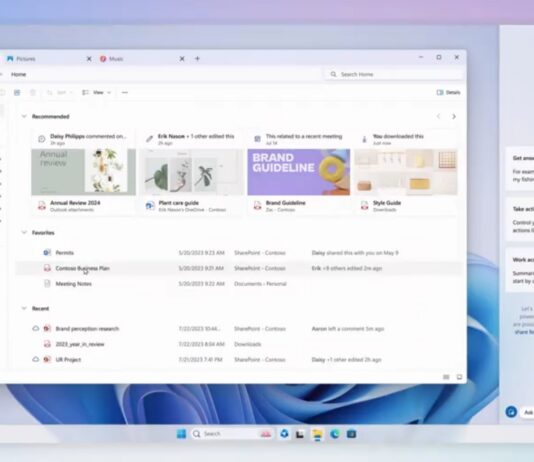Open the Brand Guideline purple thumbnail
The image size is (534, 462).
(299, 172)
